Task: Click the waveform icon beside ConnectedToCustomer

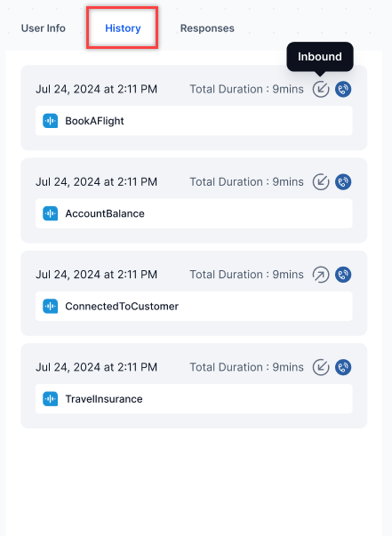Action: (51, 307)
